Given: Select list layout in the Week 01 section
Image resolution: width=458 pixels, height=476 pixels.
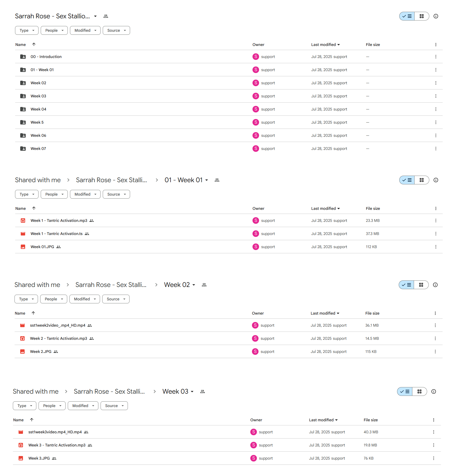Looking at the screenshot, I should (x=407, y=180).
